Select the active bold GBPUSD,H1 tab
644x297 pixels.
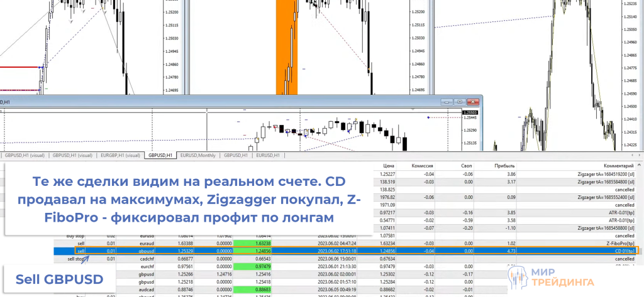pyautogui.click(x=160, y=155)
